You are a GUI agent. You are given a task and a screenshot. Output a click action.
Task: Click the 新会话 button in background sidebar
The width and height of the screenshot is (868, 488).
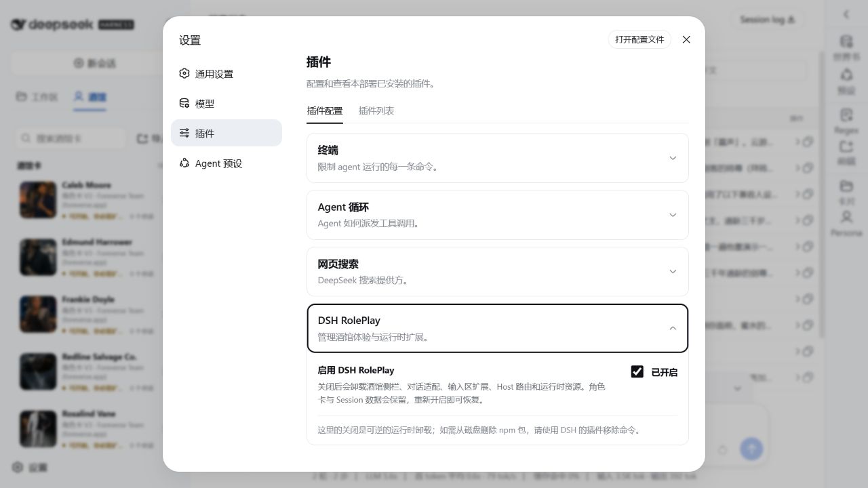95,63
